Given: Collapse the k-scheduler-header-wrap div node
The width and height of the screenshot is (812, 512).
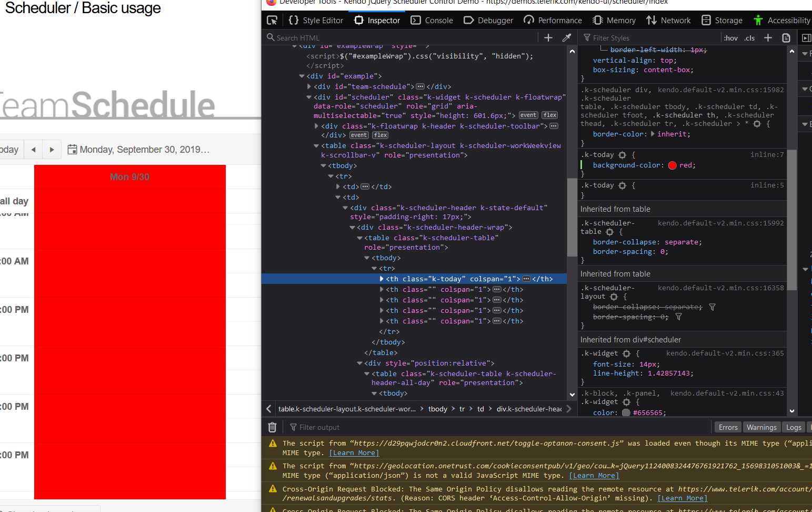Looking at the screenshot, I should (x=352, y=228).
